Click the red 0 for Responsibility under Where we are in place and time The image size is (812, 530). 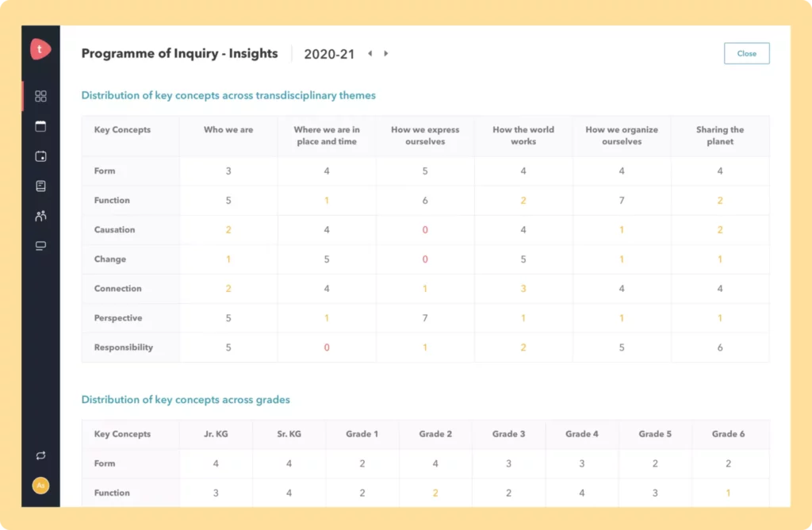(x=327, y=348)
